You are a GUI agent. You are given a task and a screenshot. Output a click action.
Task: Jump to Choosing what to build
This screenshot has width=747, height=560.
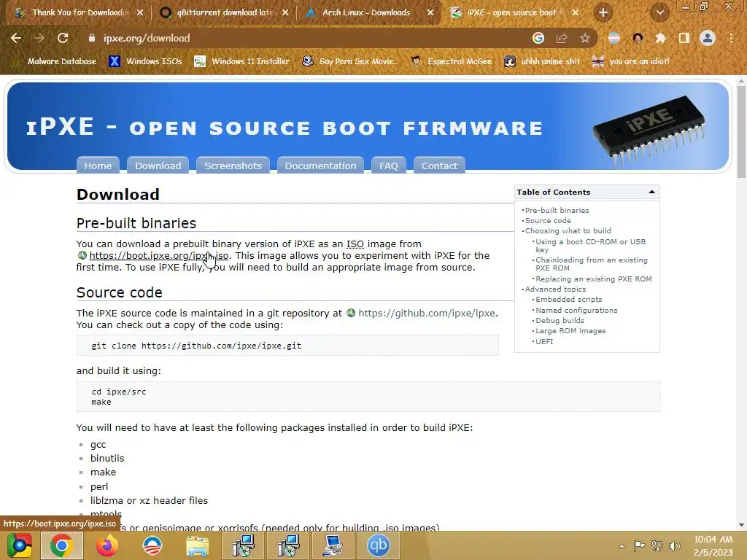click(568, 230)
